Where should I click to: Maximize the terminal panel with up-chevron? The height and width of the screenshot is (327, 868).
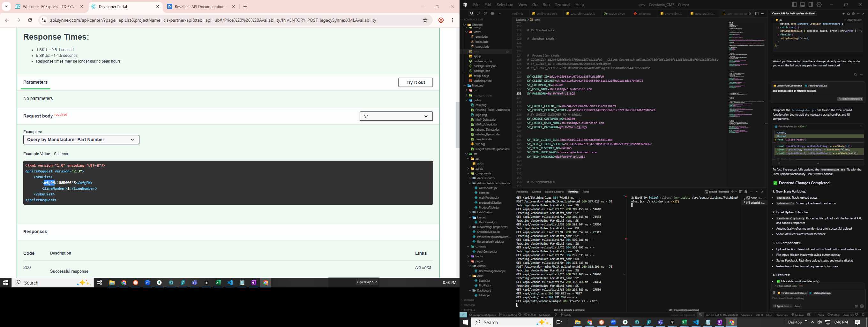coord(757,192)
